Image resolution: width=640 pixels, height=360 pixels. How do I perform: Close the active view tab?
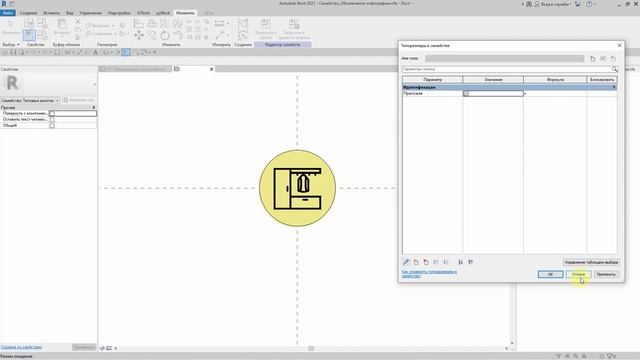pos(211,69)
